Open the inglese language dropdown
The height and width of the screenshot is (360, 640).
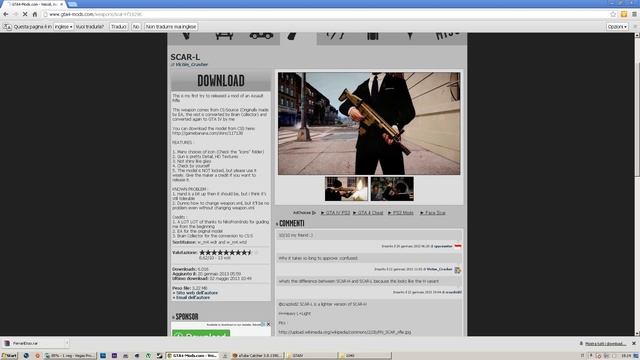tap(63, 27)
